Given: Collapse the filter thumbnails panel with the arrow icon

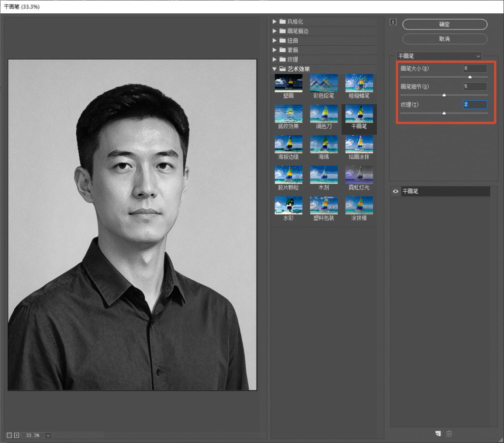Looking at the screenshot, I should pos(393,22).
